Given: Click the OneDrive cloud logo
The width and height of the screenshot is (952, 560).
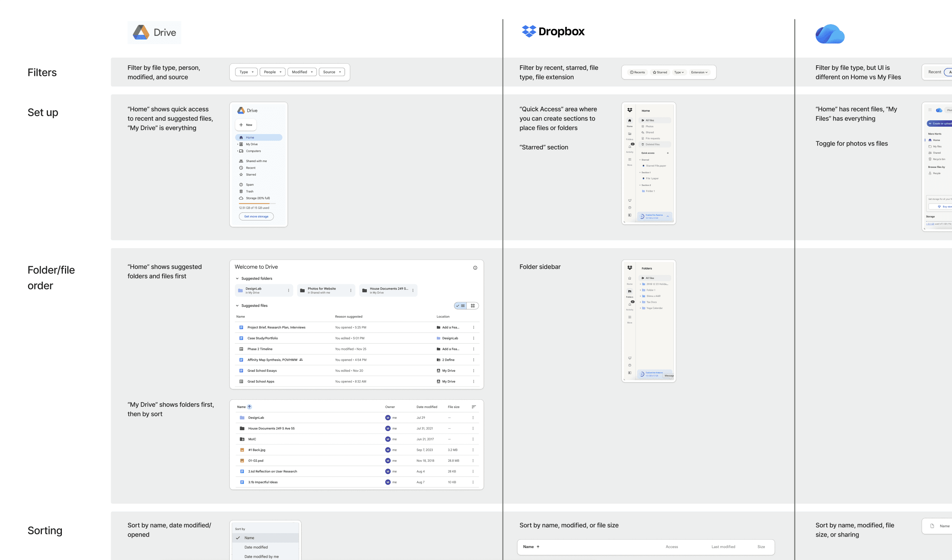Looking at the screenshot, I should point(830,34).
